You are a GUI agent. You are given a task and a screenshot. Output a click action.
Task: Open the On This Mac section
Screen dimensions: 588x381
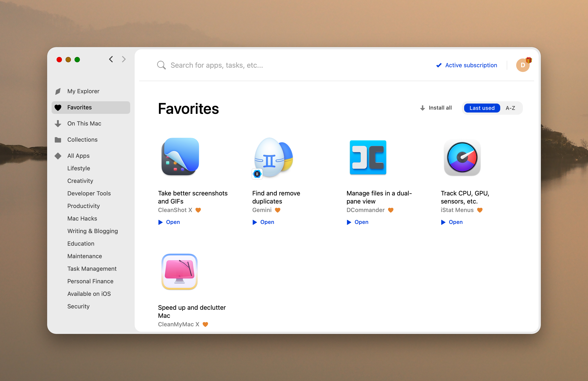click(x=84, y=123)
